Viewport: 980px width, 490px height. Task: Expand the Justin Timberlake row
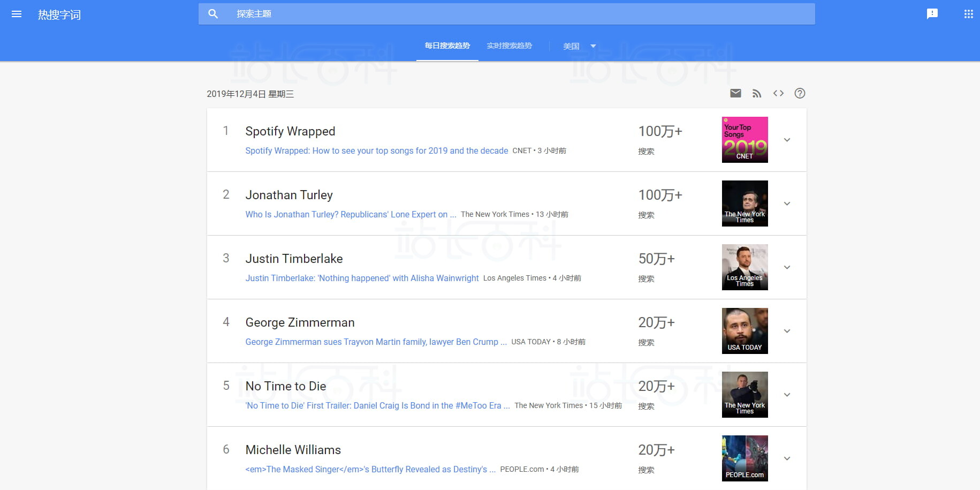(787, 267)
